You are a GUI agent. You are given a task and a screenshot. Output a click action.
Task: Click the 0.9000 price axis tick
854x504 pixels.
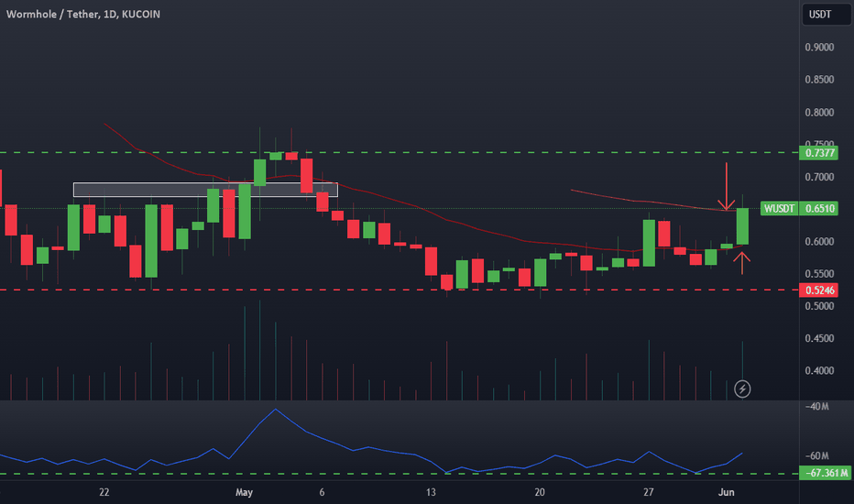[x=819, y=48]
